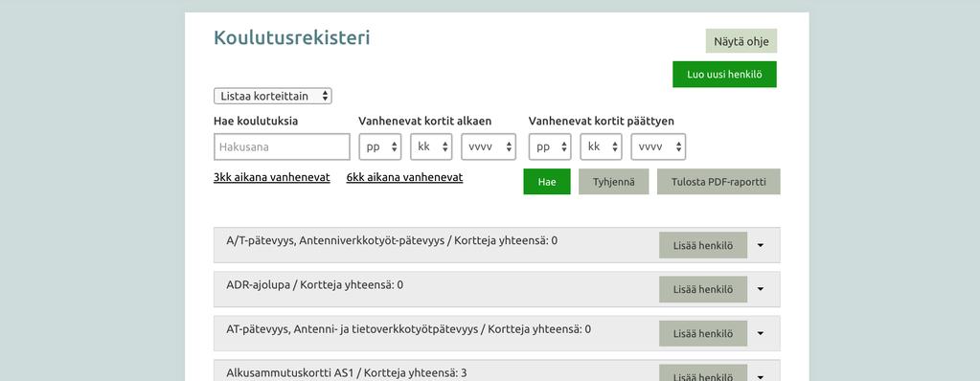
Task: Open the Listaa korteittain dropdown
Action: (272, 96)
